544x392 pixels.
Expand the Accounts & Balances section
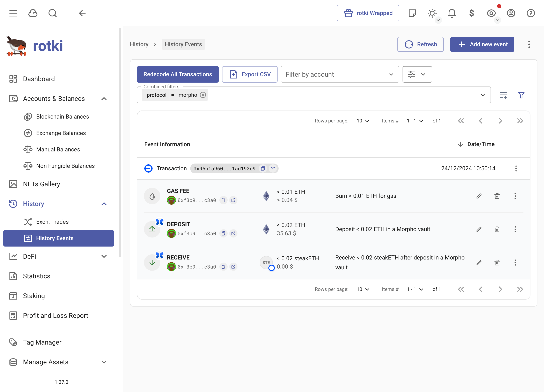pos(105,99)
